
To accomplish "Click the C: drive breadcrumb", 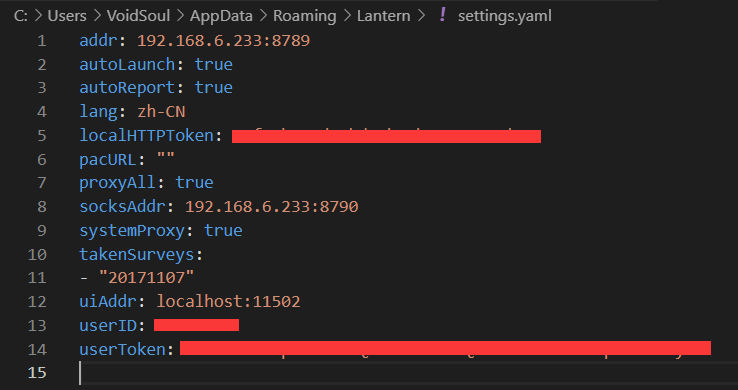I will coord(21,16).
